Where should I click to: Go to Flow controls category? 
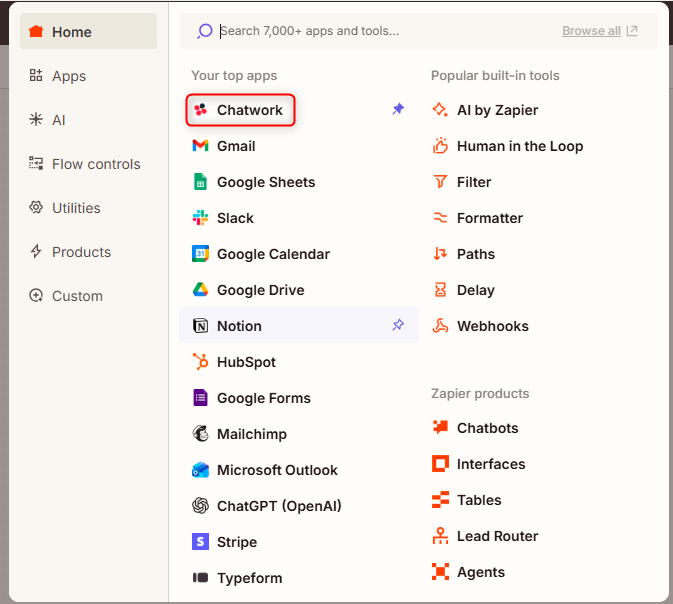point(95,164)
